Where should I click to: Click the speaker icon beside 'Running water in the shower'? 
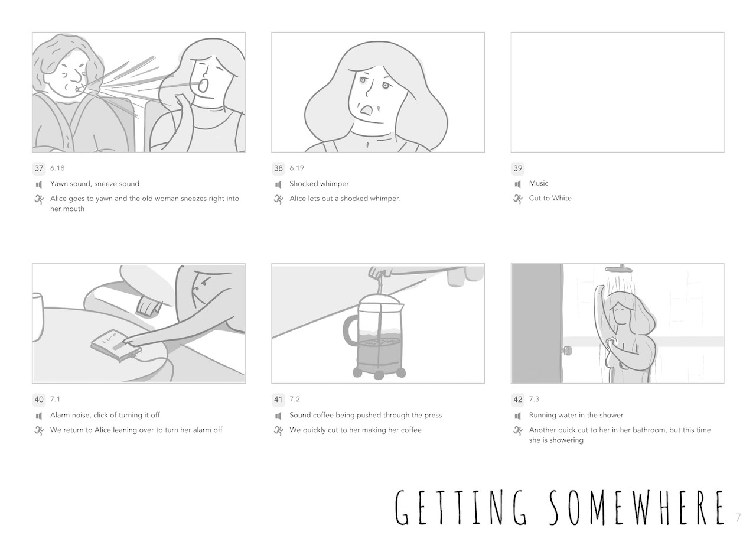[518, 416]
